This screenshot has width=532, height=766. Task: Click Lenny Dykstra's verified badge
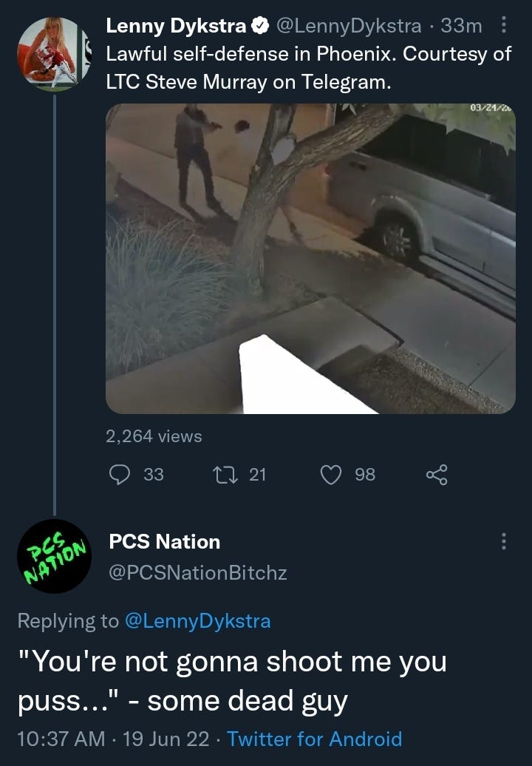click(x=260, y=25)
